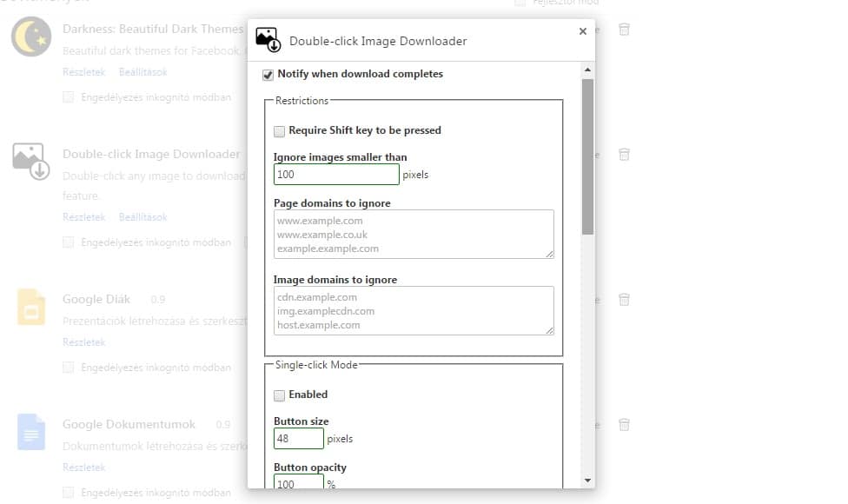The height and width of the screenshot is (504, 848).
Task: Enable Single-click Mode checkbox
Action: click(x=279, y=395)
